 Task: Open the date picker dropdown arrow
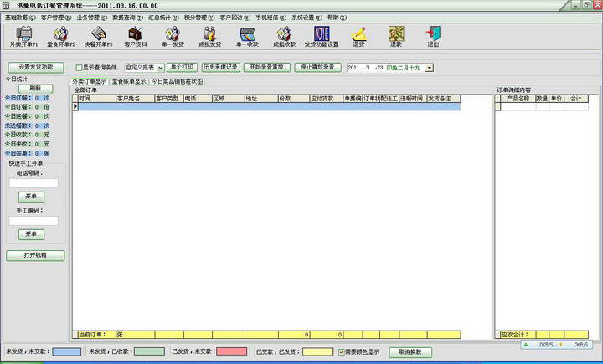click(x=430, y=68)
